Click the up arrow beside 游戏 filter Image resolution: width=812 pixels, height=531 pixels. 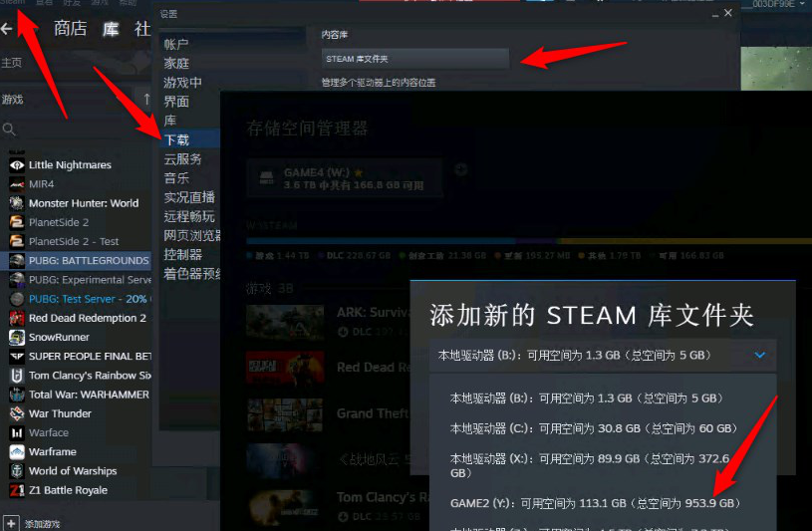pyautogui.click(x=146, y=99)
